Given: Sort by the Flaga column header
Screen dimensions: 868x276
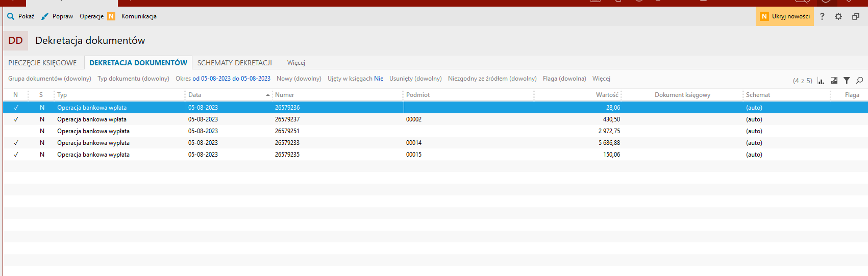Looking at the screenshot, I should pos(849,95).
